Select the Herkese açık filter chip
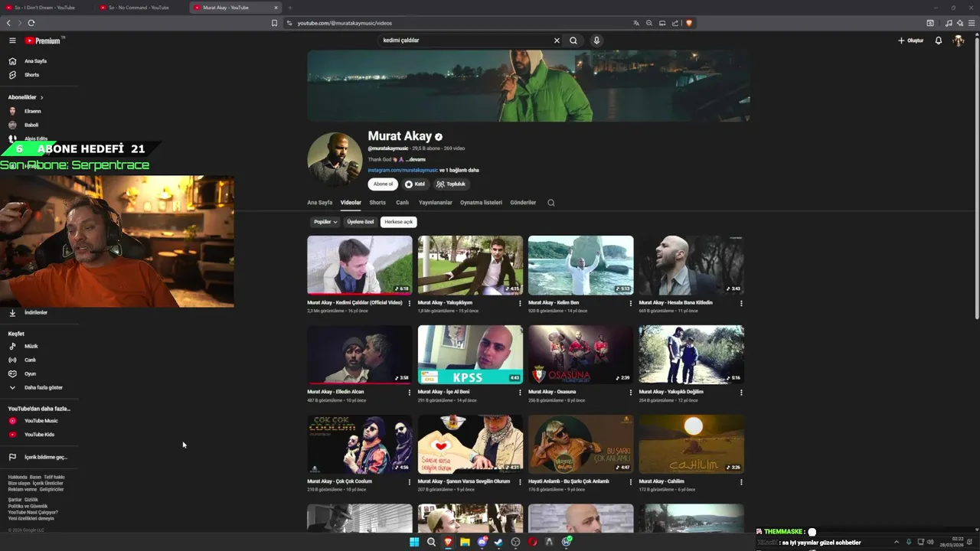 coord(398,222)
